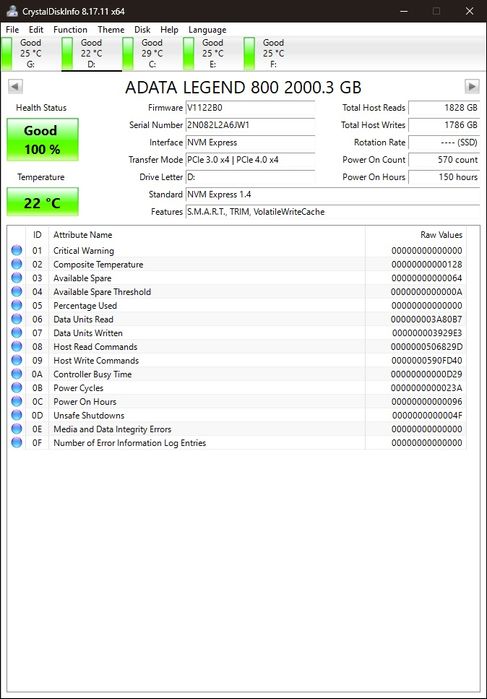Click status icon for Controller Busy Time
Viewport: 487px width, 699px height.
pos(17,374)
